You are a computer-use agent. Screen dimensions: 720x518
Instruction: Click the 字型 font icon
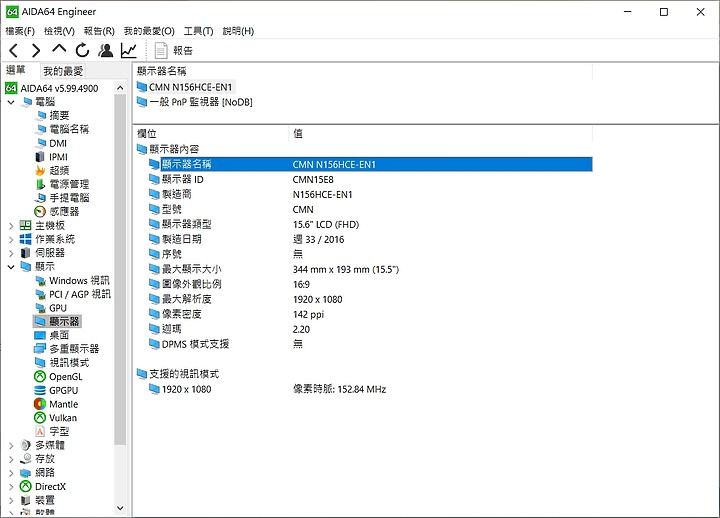40,431
